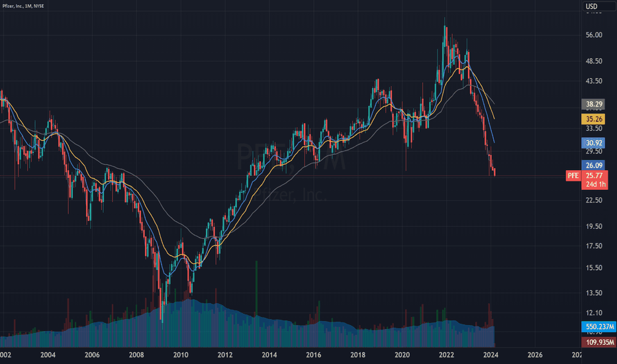Open the USD currency selector
617x364 pixels.
click(599, 7)
